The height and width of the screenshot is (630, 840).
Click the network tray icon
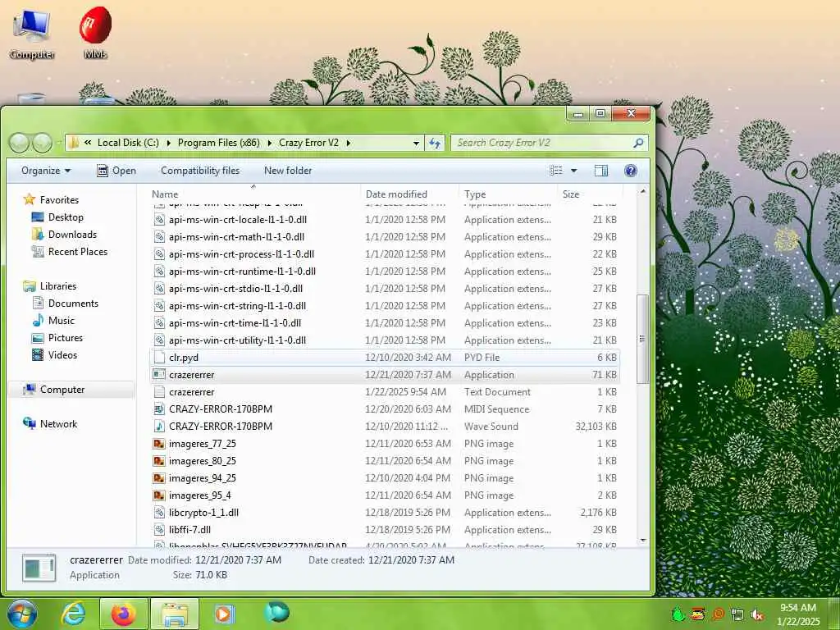737,614
